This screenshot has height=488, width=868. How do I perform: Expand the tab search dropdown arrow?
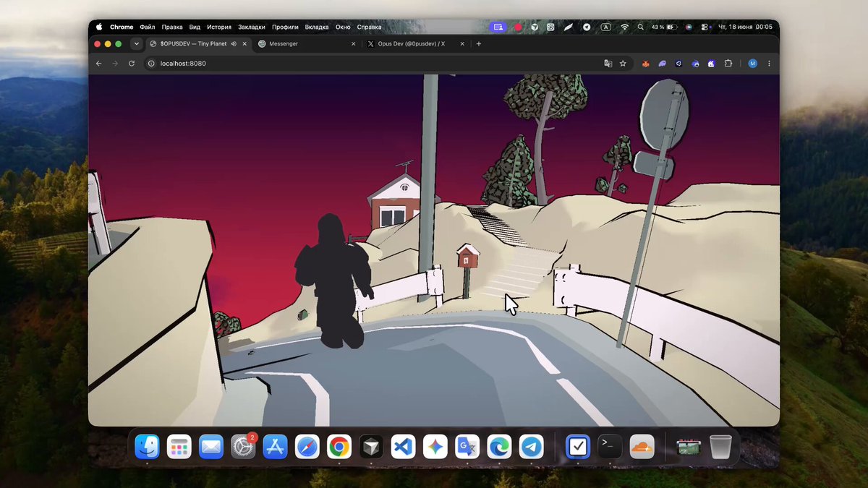[136, 44]
